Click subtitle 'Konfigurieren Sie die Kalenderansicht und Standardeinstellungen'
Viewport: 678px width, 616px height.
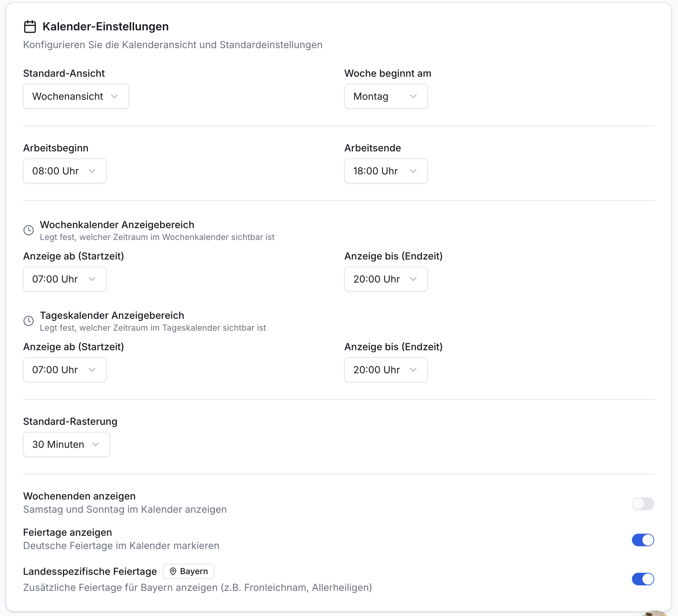point(173,45)
